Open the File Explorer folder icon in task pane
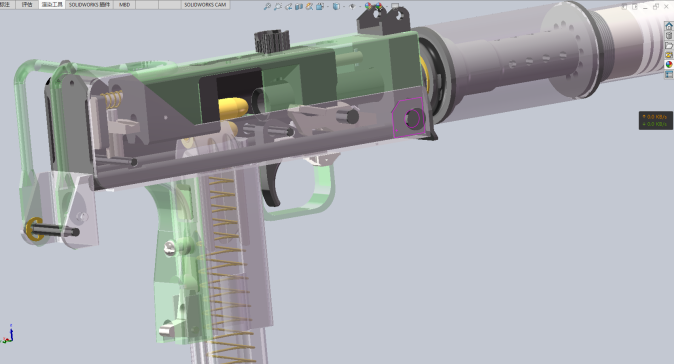 669,46
